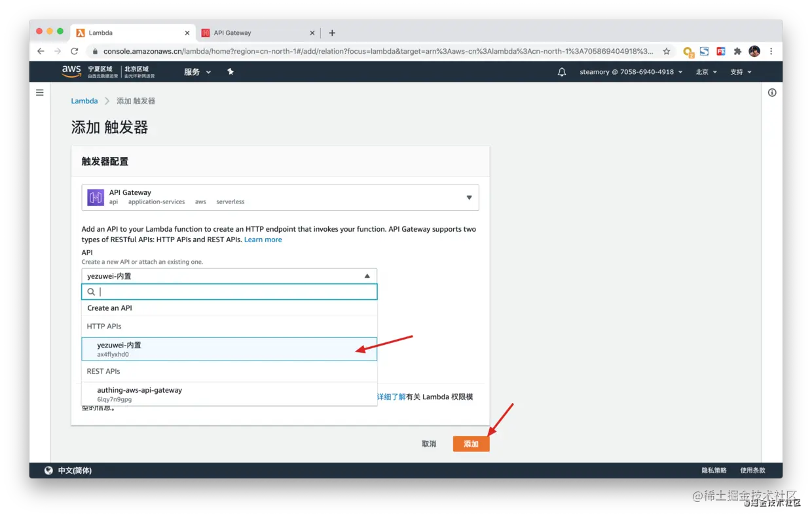
Task: Click the 触发器配置 section heading
Action: [105, 161]
